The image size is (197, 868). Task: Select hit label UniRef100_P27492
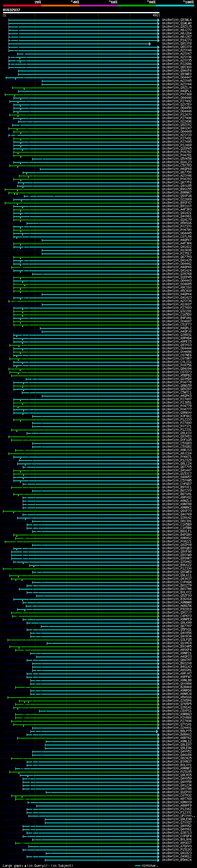177,101
